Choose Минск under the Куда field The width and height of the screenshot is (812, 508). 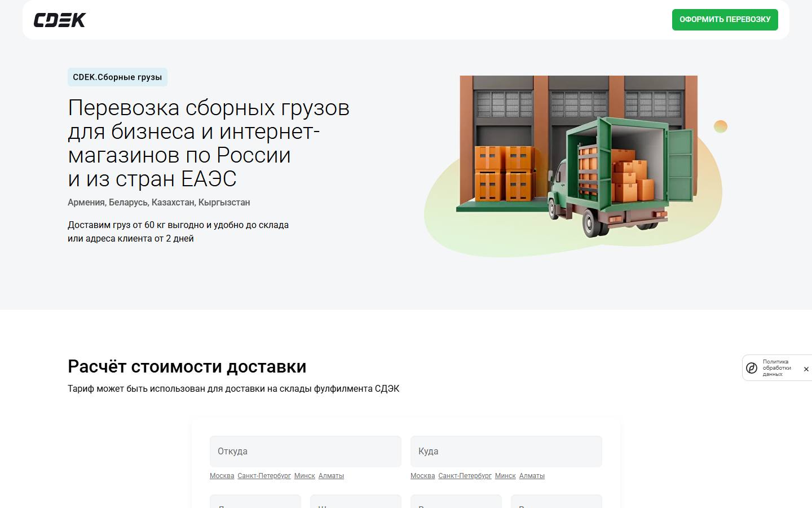pos(505,476)
